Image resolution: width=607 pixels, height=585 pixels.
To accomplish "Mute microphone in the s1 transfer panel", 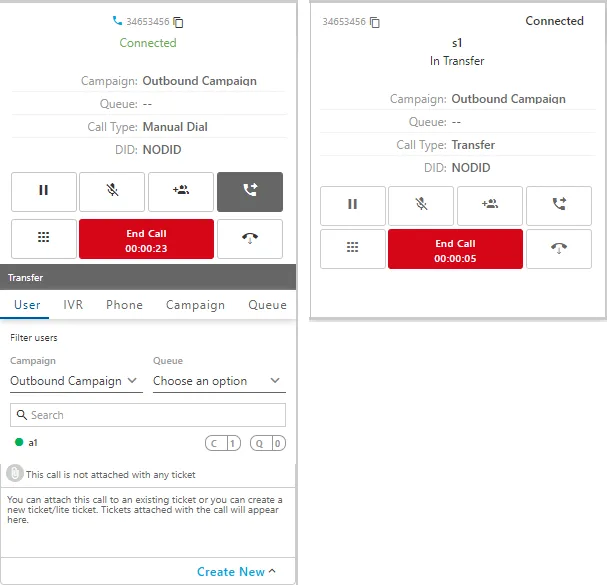I will coord(421,206).
